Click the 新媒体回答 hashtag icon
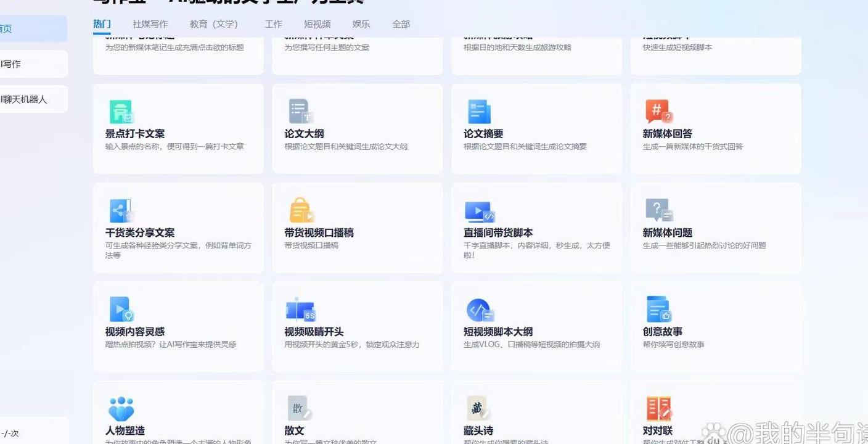868x444 pixels. 658,112
